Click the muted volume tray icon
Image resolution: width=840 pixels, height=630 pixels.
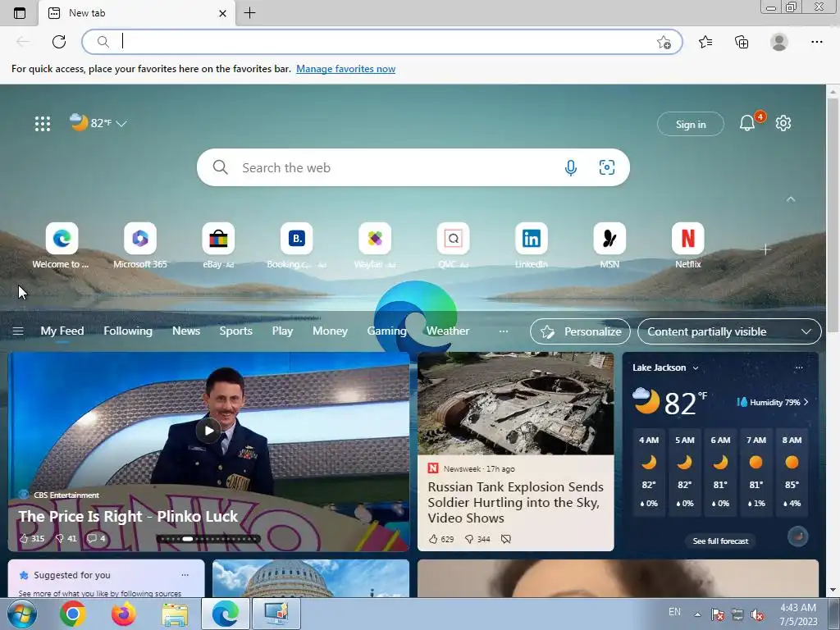757,614
